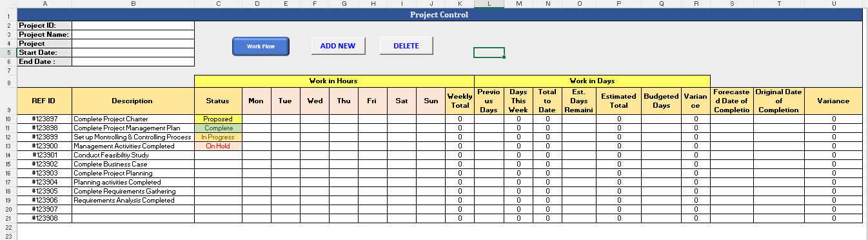Click the Status column heading
This screenshot has height=240, width=868.
click(218, 101)
